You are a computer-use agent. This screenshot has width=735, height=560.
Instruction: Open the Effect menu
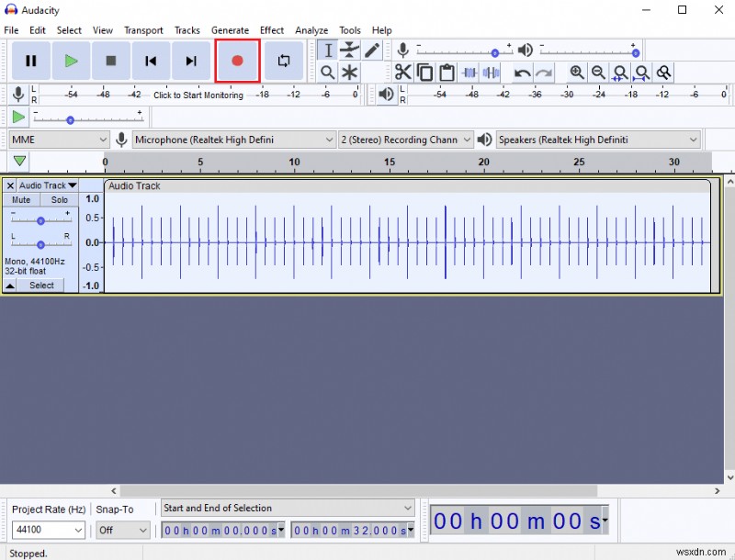coord(272,30)
